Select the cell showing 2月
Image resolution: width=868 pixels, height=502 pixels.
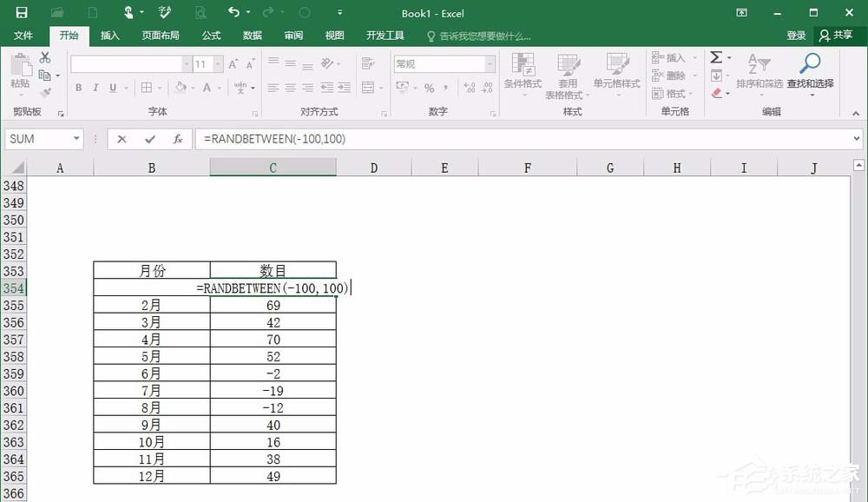[150, 305]
